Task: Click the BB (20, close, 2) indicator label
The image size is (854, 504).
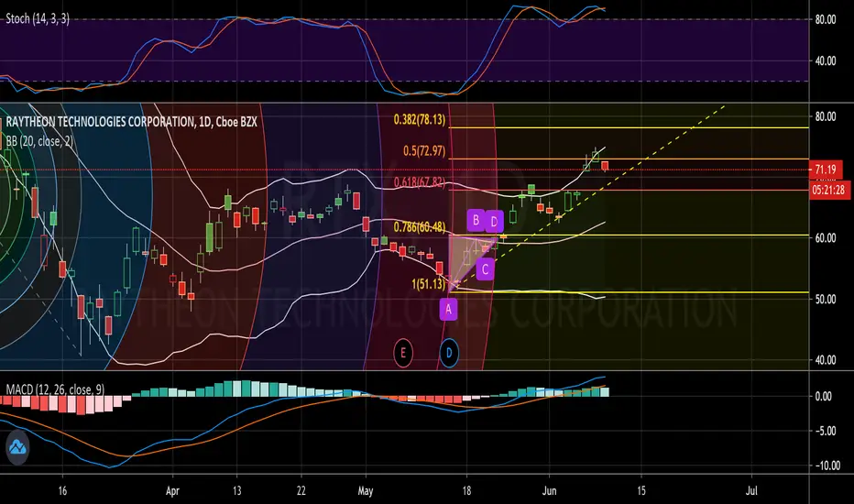Action: pyautogui.click(x=39, y=141)
